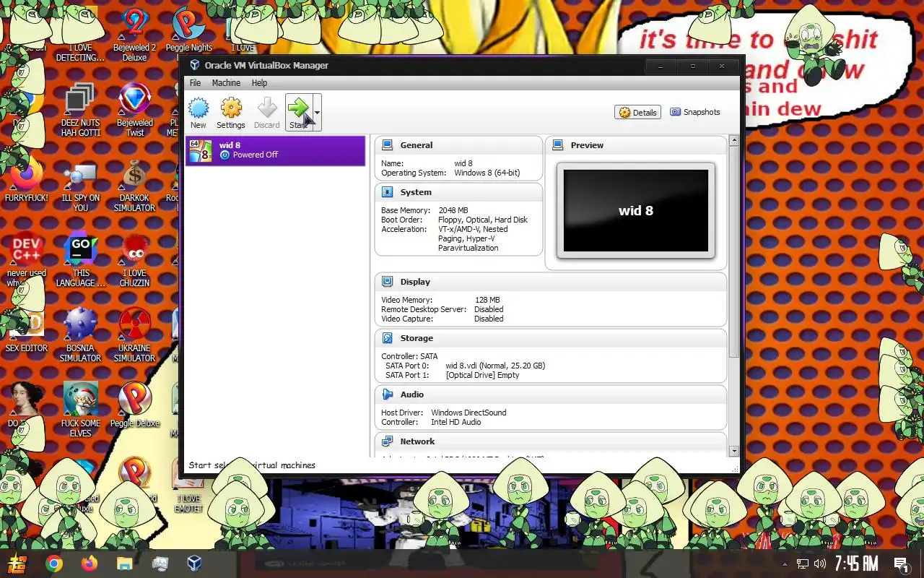This screenshot has width=924, height=578.
Task: Click the Network section icon
Action: [388, 441]
